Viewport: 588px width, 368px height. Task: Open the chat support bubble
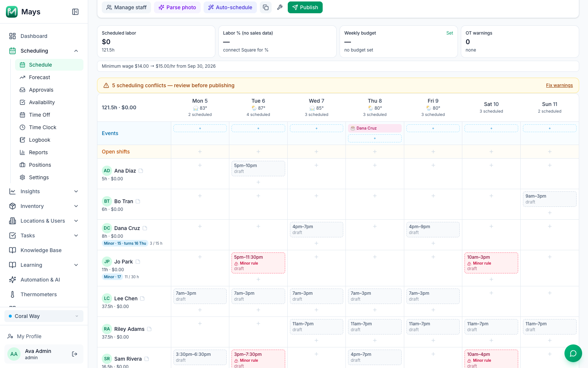573,353
